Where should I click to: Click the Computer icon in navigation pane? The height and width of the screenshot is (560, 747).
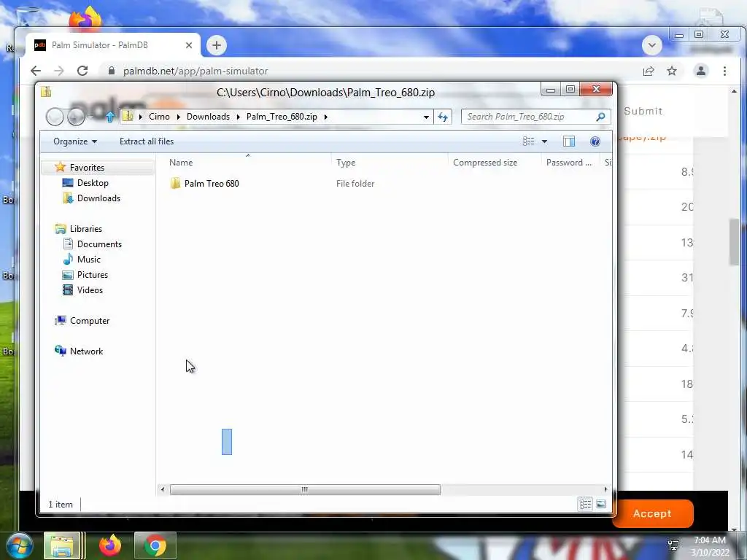point(61,321)
